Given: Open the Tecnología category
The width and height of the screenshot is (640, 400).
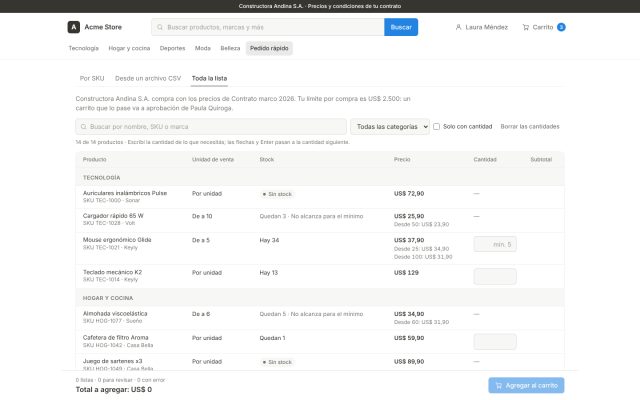Looking at the screenshot, I should tap(84, 48).
